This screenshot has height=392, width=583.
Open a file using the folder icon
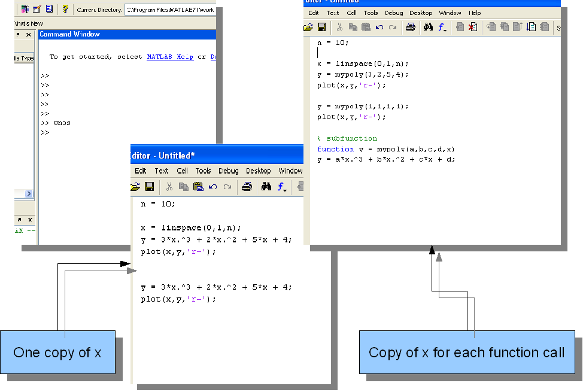(x=134, y=187)
